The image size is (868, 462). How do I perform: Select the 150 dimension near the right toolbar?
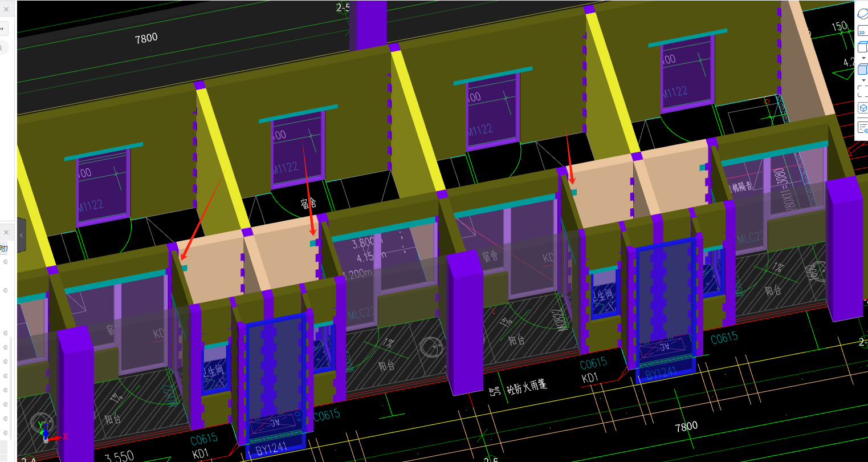840,26
